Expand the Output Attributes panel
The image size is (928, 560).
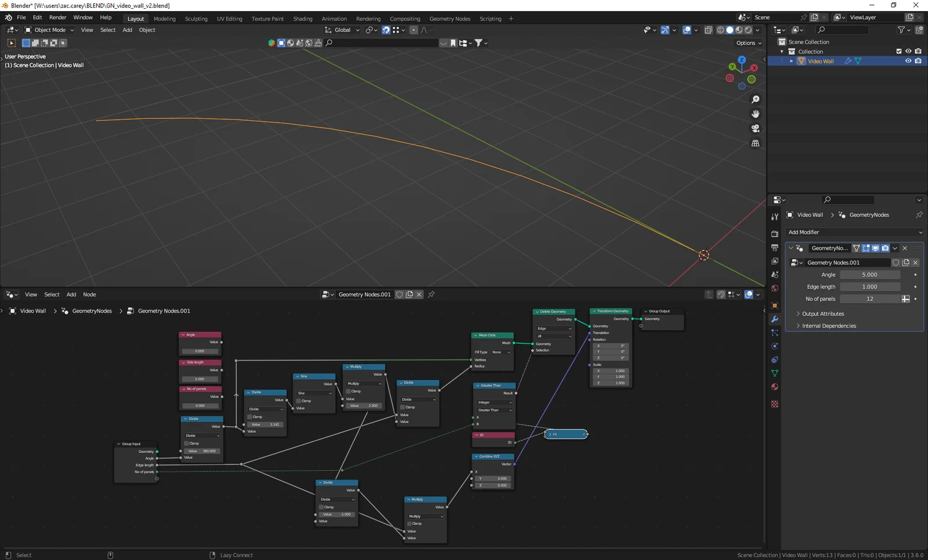click(822, 314)
